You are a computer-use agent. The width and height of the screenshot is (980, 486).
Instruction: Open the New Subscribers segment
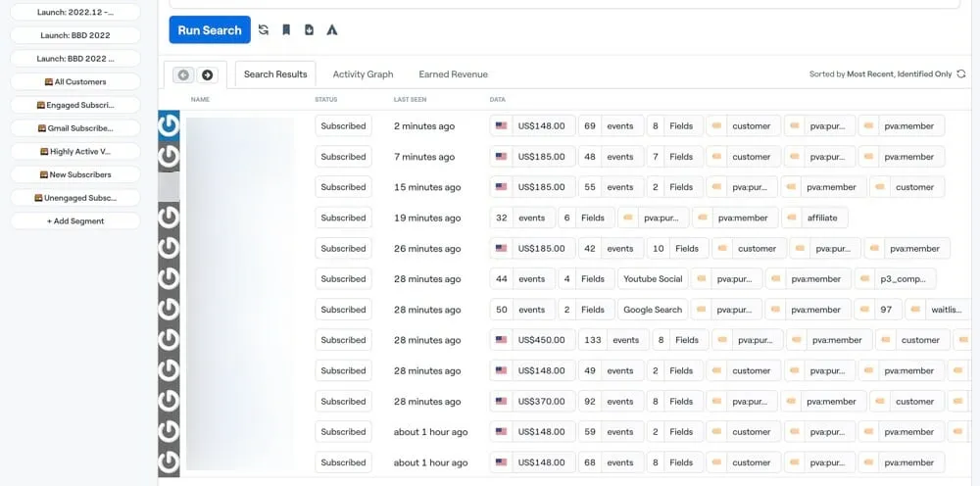pos(75,174)
